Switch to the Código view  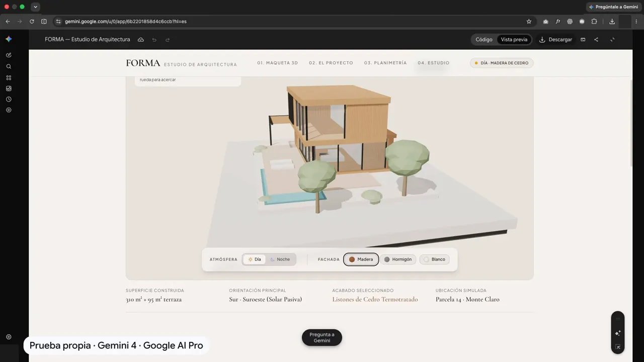click(x=484, y=39)
